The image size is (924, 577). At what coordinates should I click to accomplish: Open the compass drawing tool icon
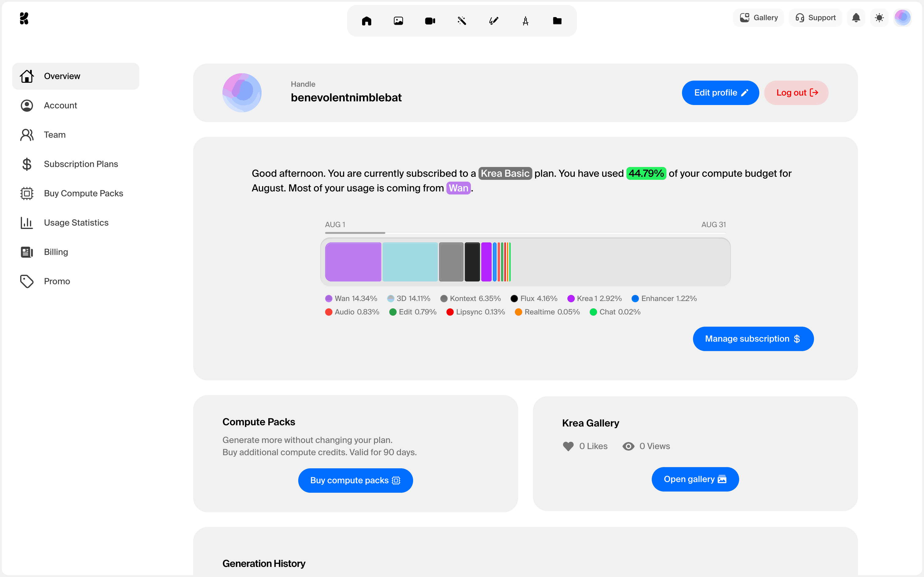click(525, 21)
